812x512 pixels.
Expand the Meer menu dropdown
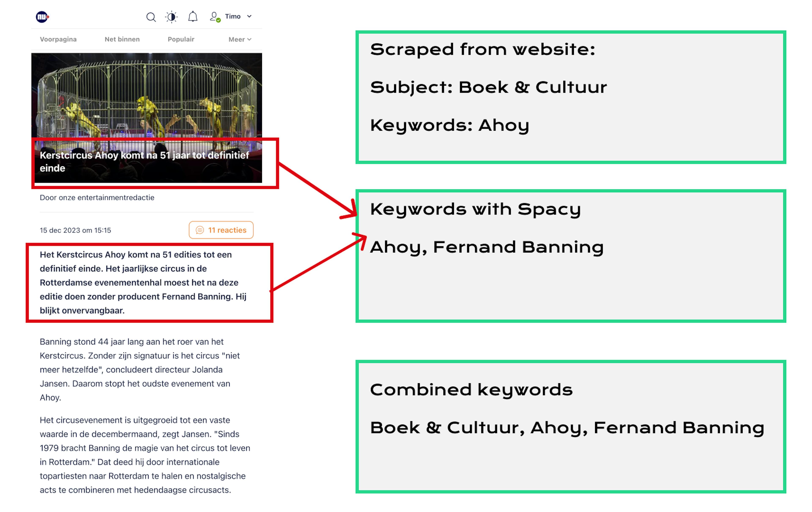point(240,40)
